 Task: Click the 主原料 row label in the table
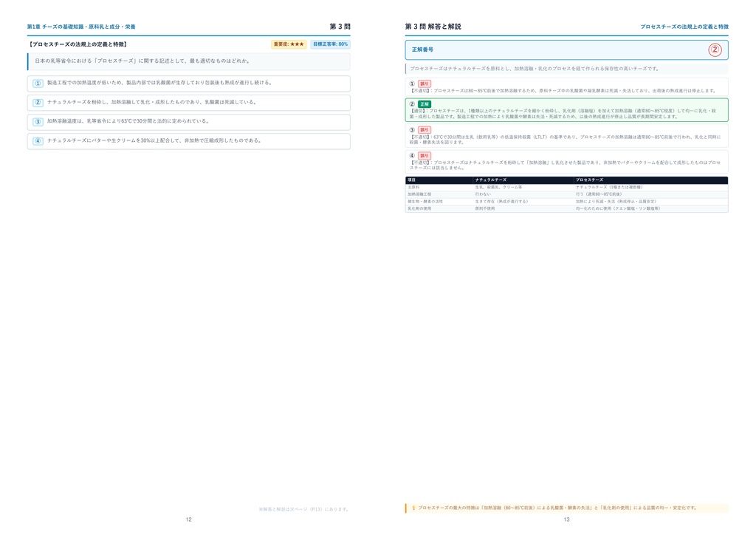click(x=413, y=187)
